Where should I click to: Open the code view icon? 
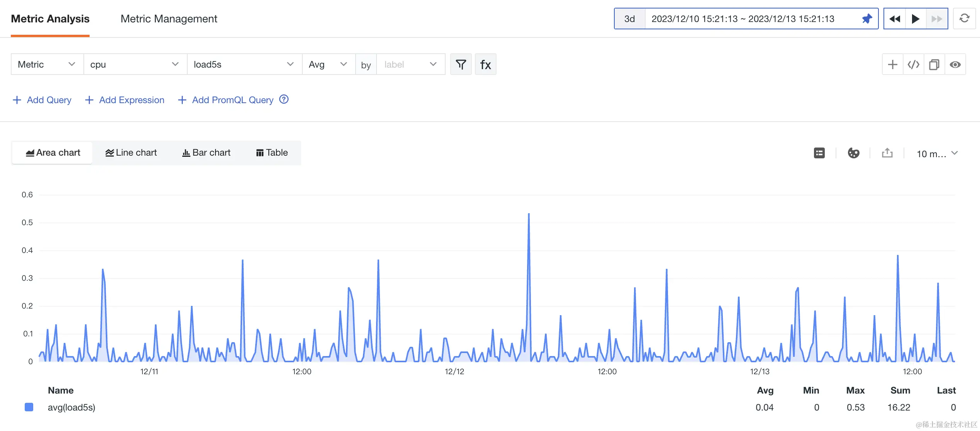pyautogui.click(x=913, y=64)
